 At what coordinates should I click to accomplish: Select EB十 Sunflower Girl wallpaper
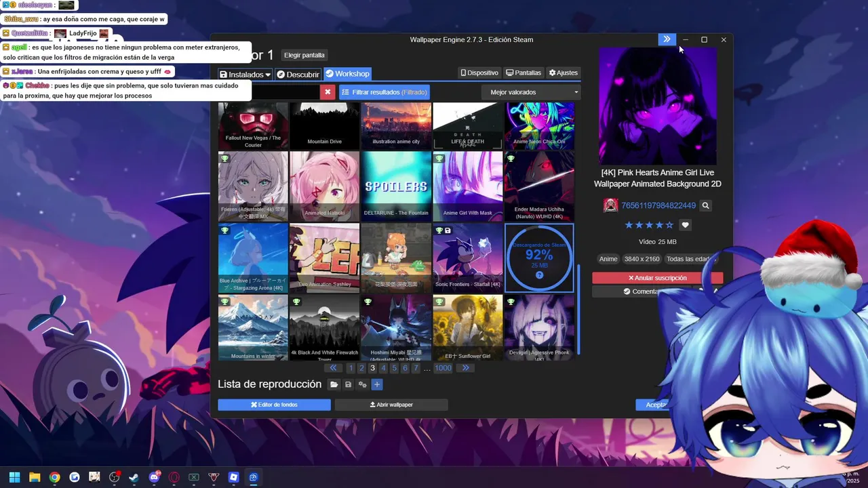(x=468, y=327)
